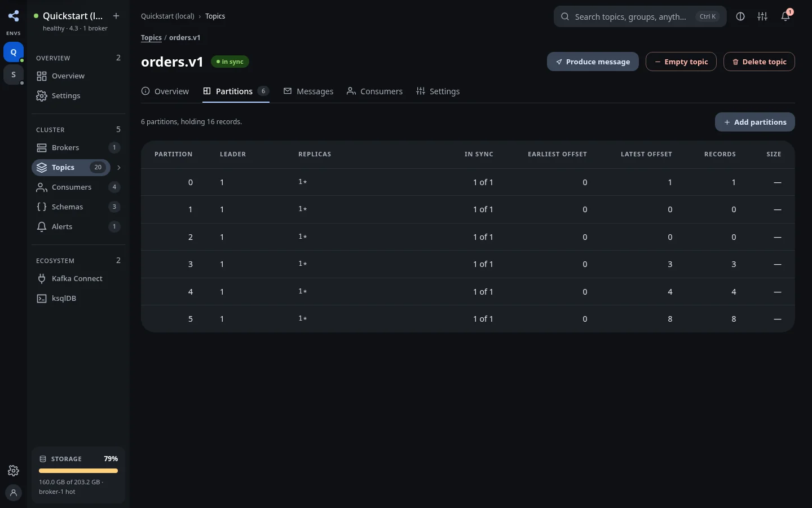
Task: Switch to the topic Overview tab
Action: pos(165,91)
